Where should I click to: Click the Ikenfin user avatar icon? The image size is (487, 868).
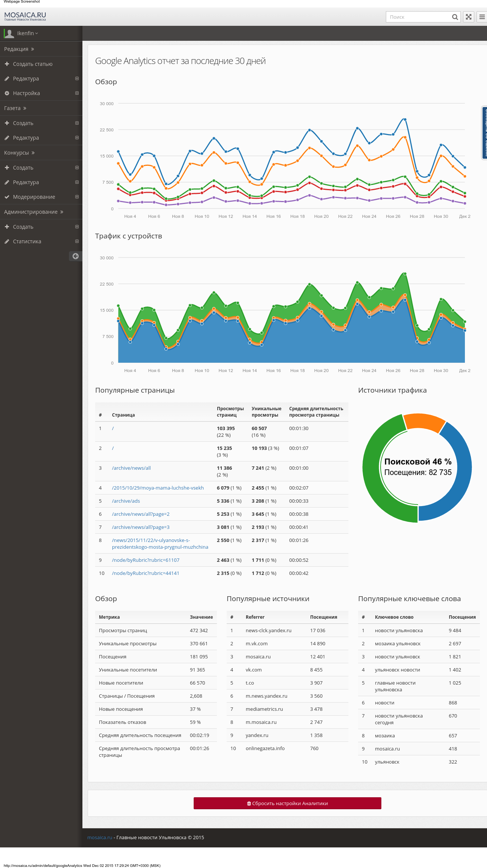pos(9,33)
